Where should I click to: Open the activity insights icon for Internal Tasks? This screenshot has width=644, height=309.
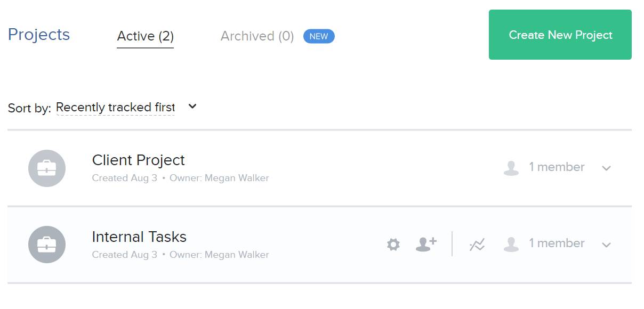477,245
